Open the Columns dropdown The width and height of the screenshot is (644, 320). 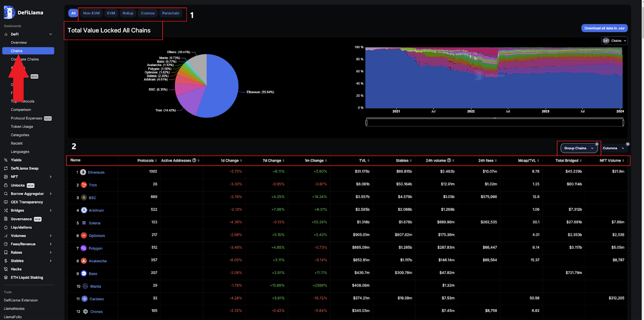point(614,148)
